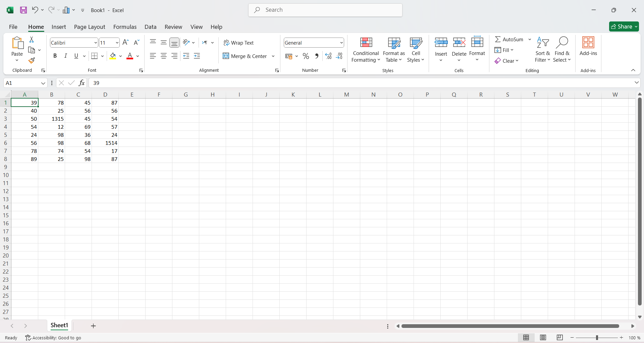Screen dimensions: 644x343
Task: Click the red Font Color swatch
Action: pyautogui.click(x=130, y=56)
